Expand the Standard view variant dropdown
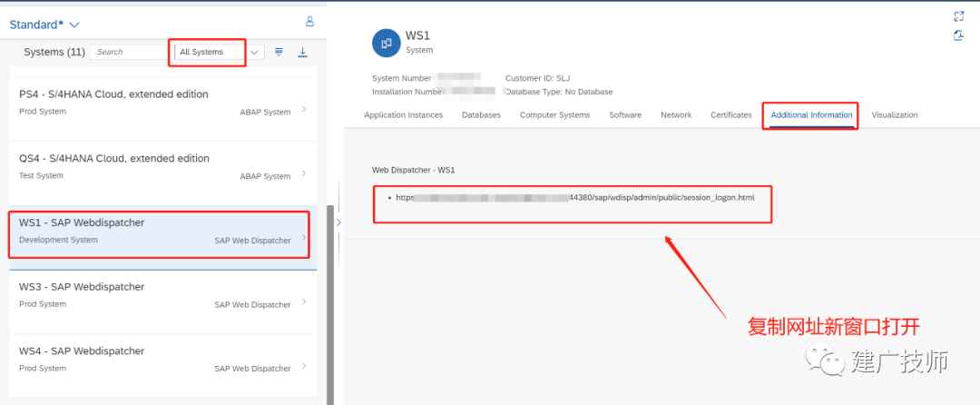This screenshot has width=980, height=405. (x=75, y=25)
